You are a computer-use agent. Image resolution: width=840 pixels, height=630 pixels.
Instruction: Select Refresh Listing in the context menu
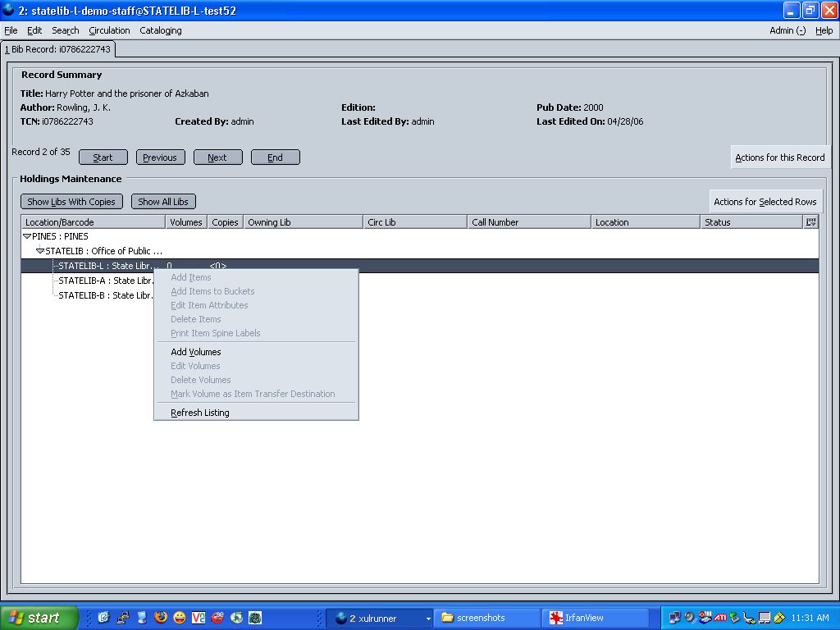point(199,413)
